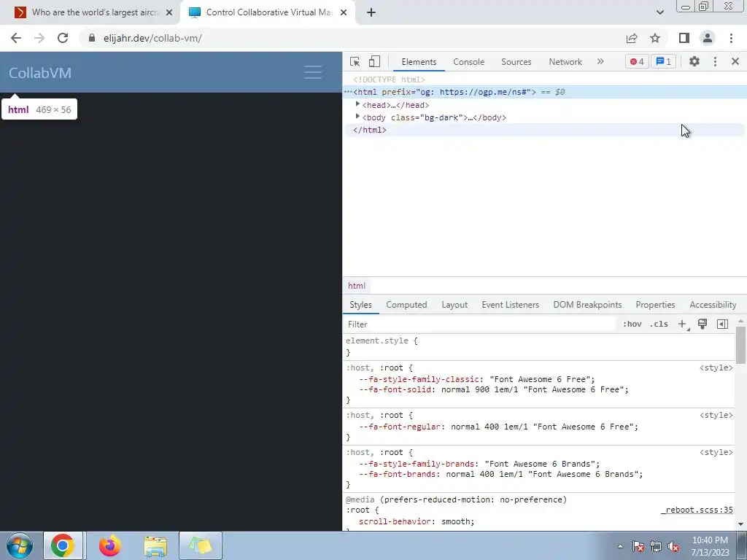This screenshot has width=747, height=560.
Task: Click the styles Filter input field
Action: [479, 324]
